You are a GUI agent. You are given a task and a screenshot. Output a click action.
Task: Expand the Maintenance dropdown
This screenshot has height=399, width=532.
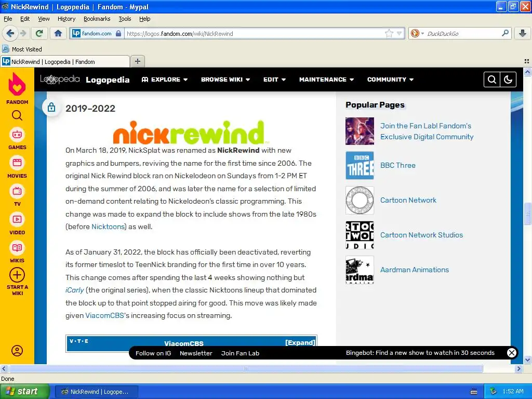click(x=326, y=79)
